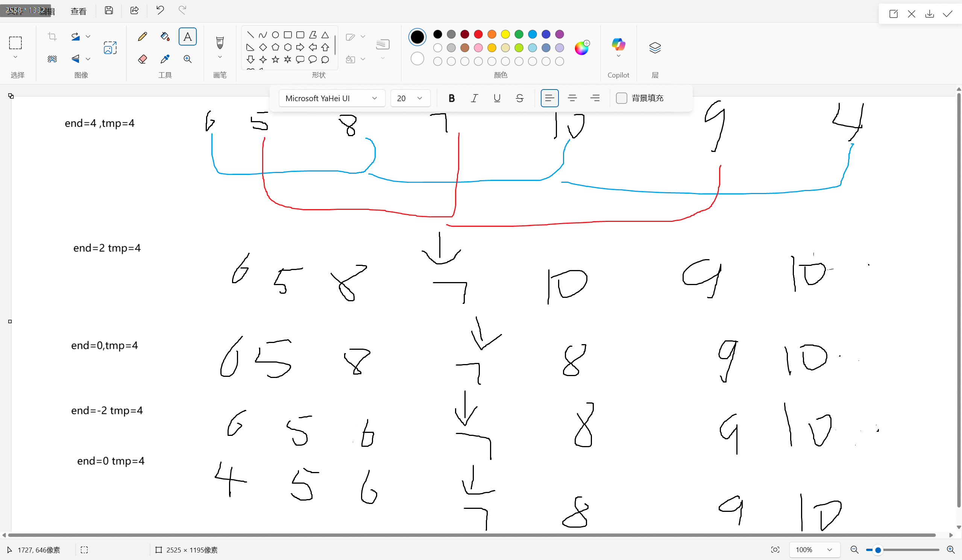Open the font size 20 dropdown
The image size is (962, 560).
tap(410, 98)
